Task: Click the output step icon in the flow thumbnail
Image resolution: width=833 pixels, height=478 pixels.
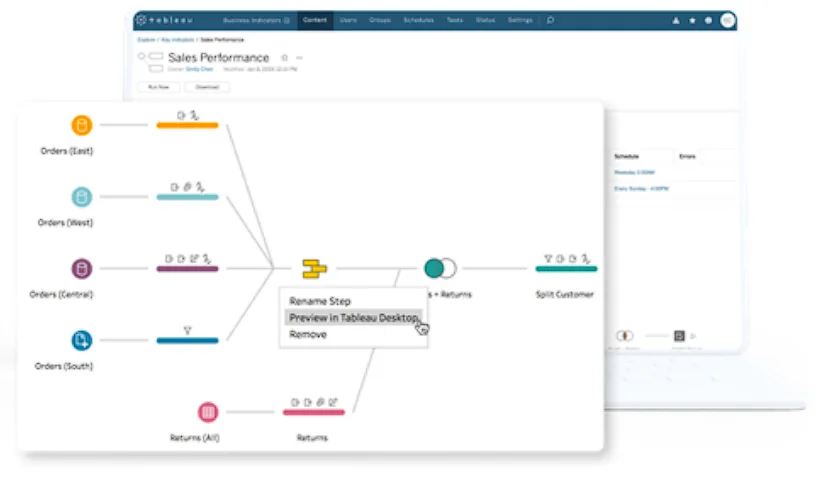Action: 679,336
